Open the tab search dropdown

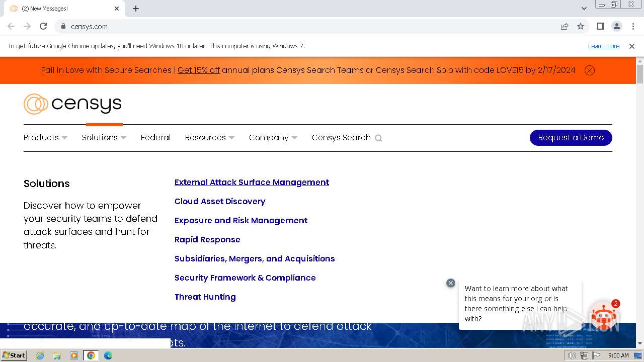[584, 9]
